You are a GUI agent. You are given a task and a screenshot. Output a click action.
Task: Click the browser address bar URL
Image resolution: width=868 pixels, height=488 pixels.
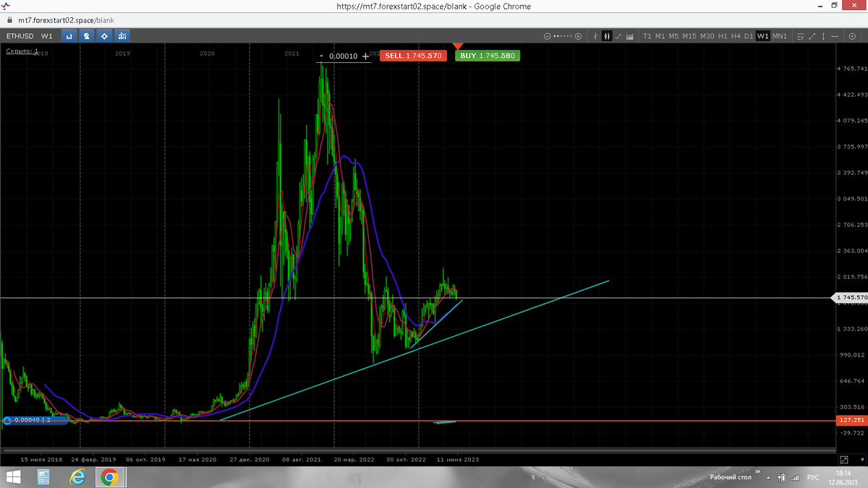pos(65,21)
